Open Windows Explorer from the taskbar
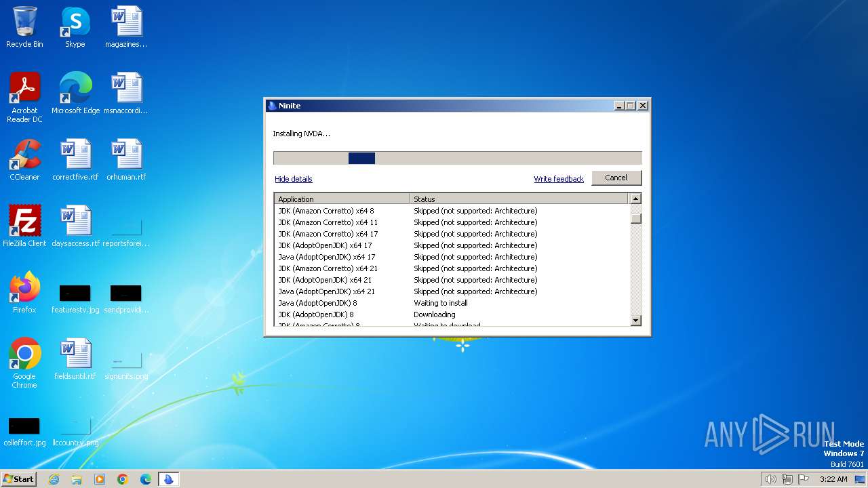Screen dimensions: 868x488 pos(77,479)
